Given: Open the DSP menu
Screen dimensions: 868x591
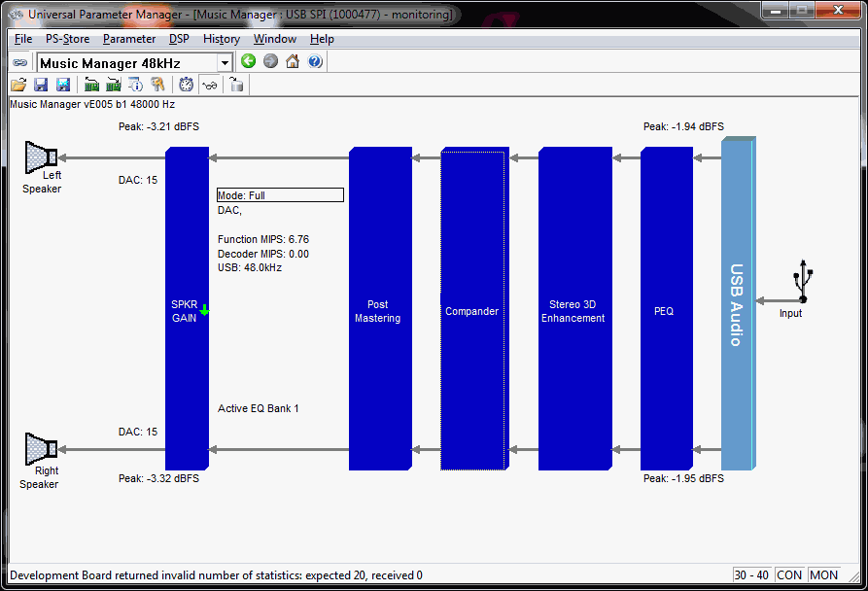Looking at the screenshot, I should (179, 39).
